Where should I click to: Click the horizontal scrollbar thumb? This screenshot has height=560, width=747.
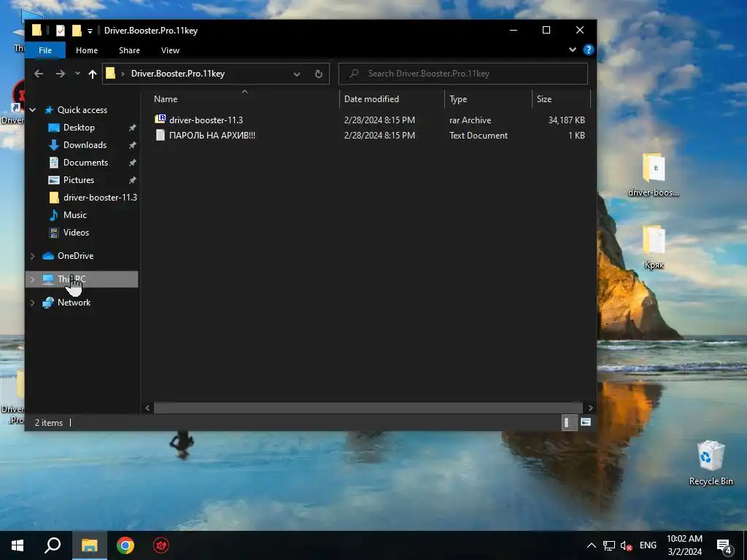(x=368, y=408)
